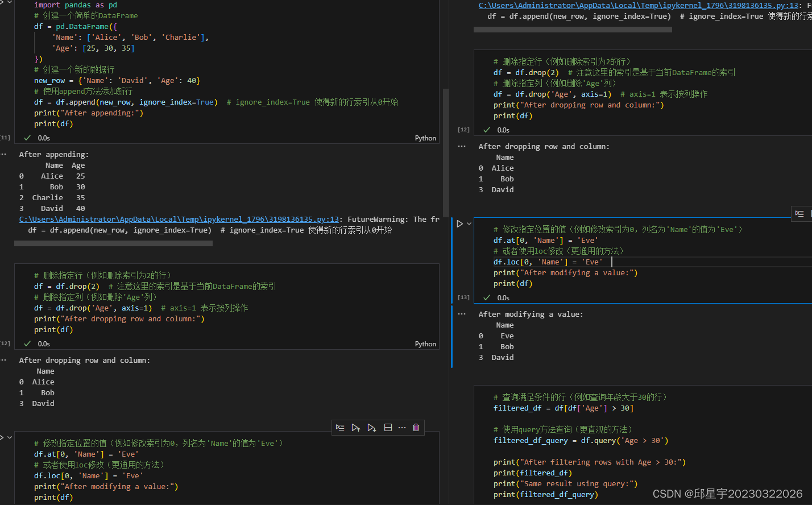Click Split Cell icon in cell toolbar
The image size is (812, 505).
[x=388, y=428]
